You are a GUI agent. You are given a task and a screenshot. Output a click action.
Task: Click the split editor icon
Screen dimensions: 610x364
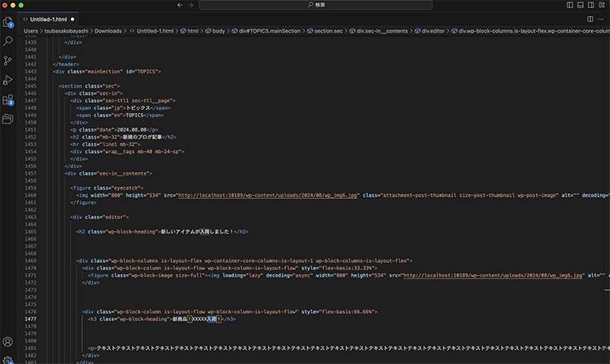pos(590,18)
